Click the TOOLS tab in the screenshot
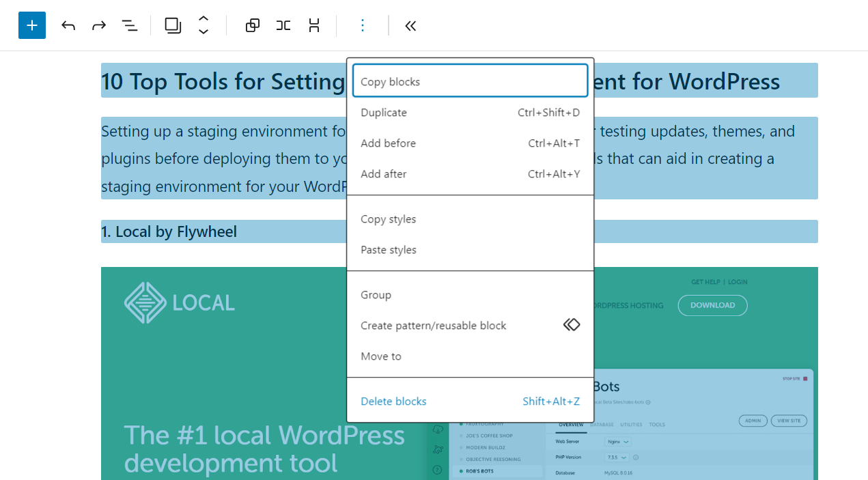Image resolution: width=868 pixels, height=480 pixels. coord(657,425)
